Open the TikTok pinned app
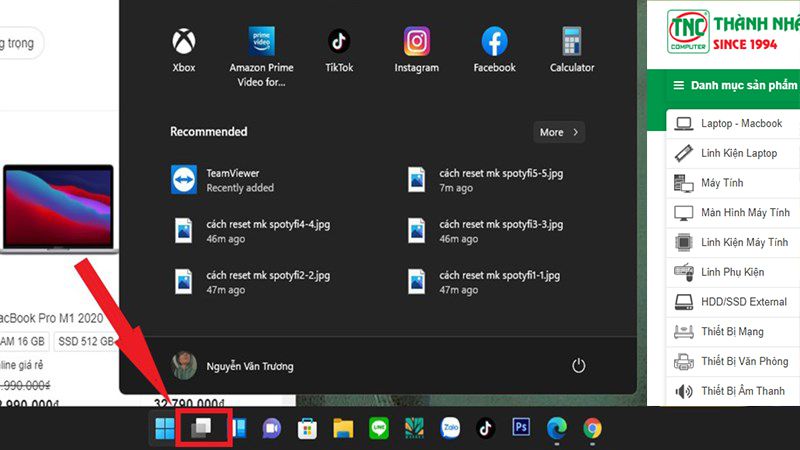 339,51
